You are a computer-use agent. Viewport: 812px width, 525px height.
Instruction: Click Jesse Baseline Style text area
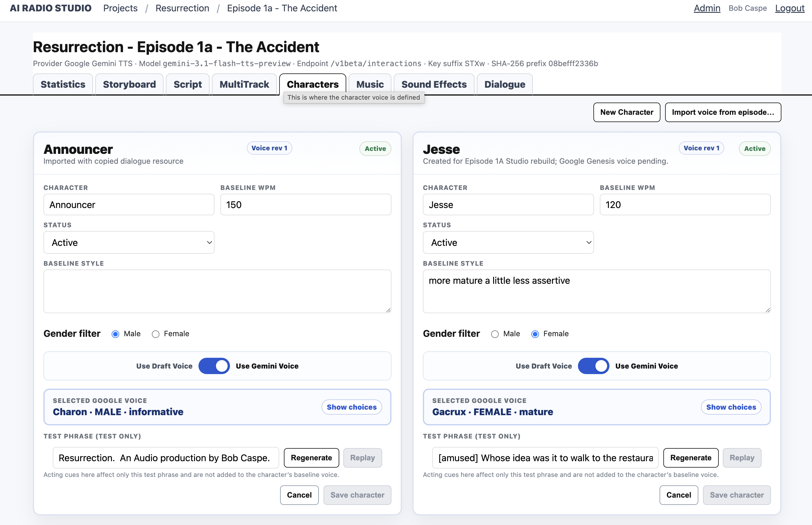(x=596, y=291)
